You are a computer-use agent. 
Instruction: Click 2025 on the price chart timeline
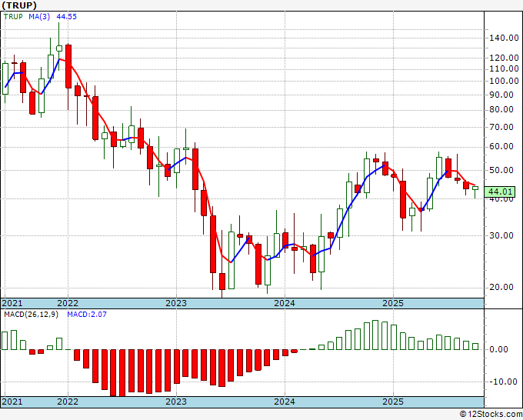[x=393, y=303]
